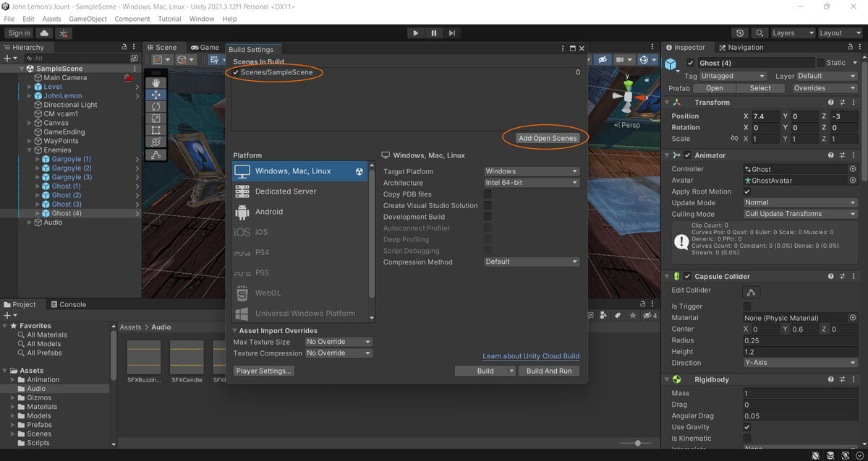Select the Hand view tool in Scene
This screenshot has width=868, height=461.
[x=156, y=83]
